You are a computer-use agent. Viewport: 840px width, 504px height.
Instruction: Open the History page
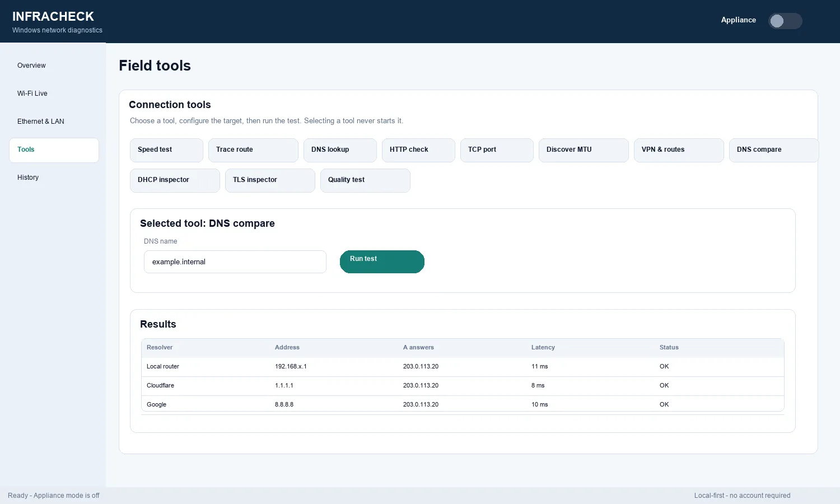point(54,178)
